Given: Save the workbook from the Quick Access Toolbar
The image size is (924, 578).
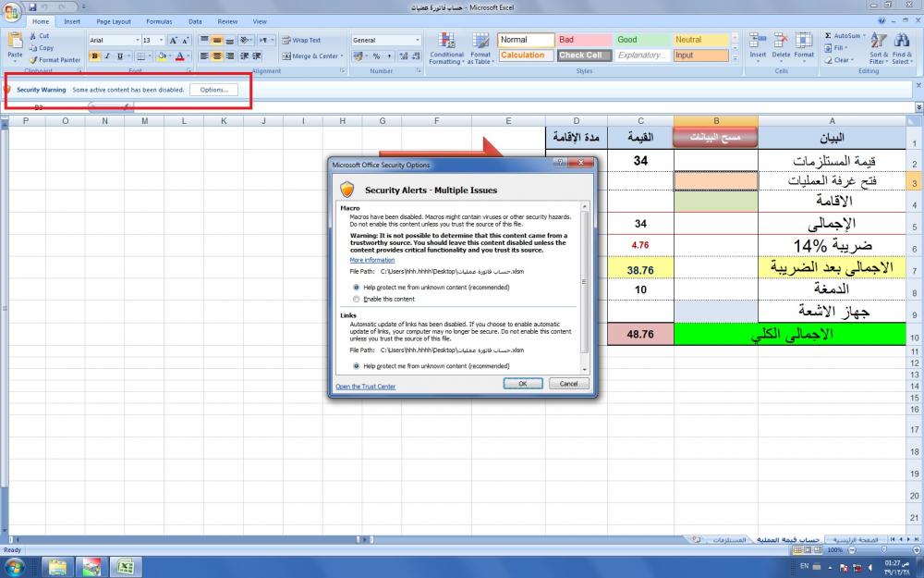Looking at the screenshot, I should [31, 7].
